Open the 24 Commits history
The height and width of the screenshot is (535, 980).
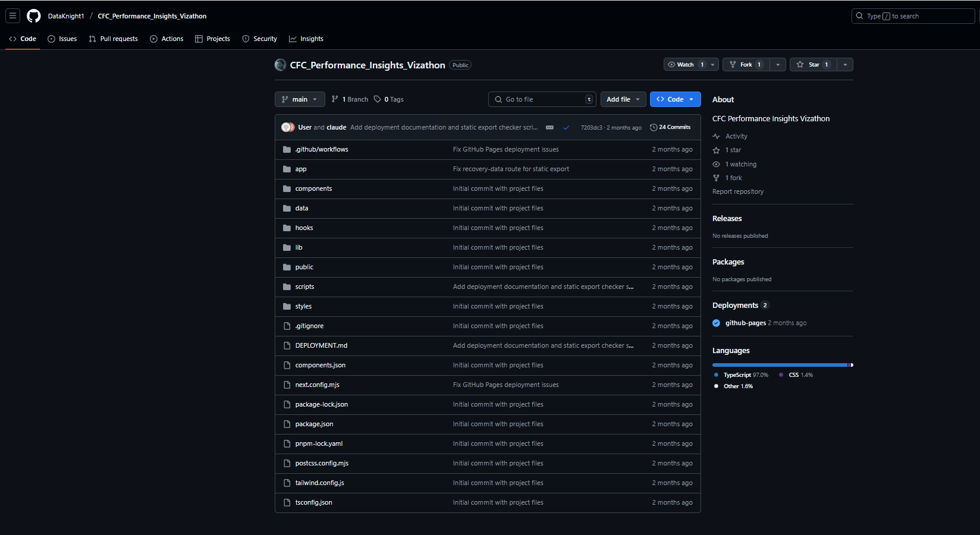pyautogui.click(x=670, y=127)
